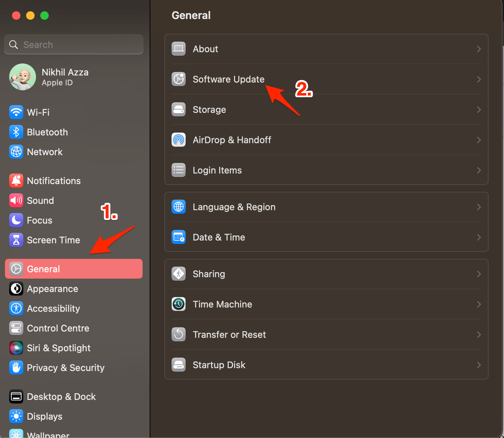Click the Storage drive icon
This screenshot has height=438, width=504.
179,110
